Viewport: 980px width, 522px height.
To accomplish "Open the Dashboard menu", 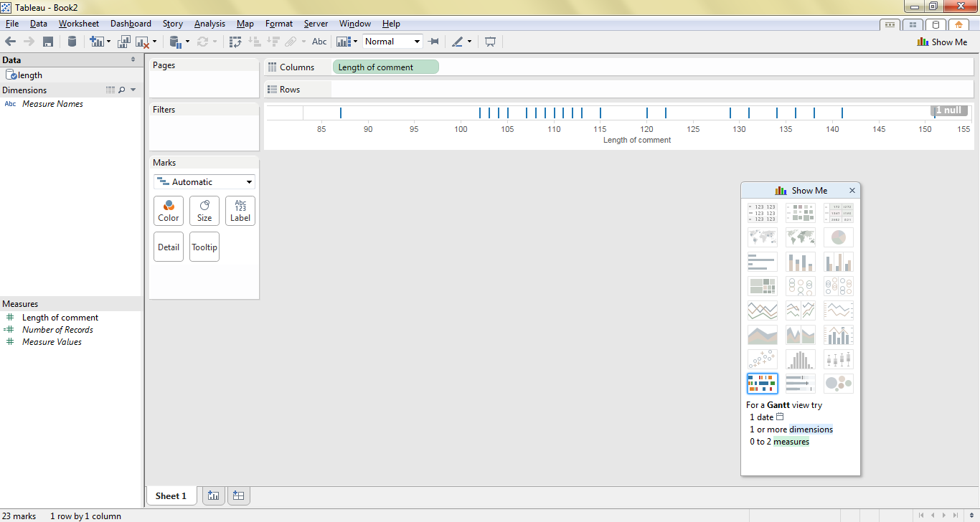I will (131, 24).
